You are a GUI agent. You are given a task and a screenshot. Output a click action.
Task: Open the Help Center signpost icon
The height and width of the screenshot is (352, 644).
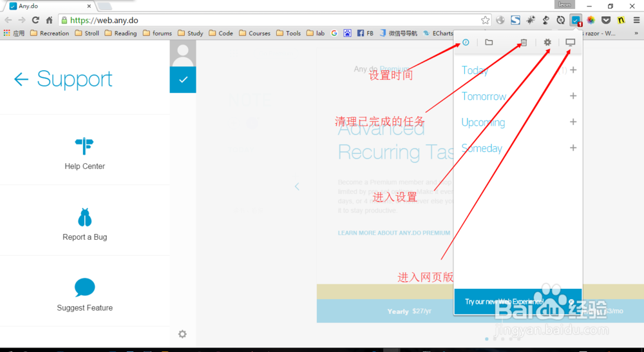pyautogui.click(x=84, y=146)
